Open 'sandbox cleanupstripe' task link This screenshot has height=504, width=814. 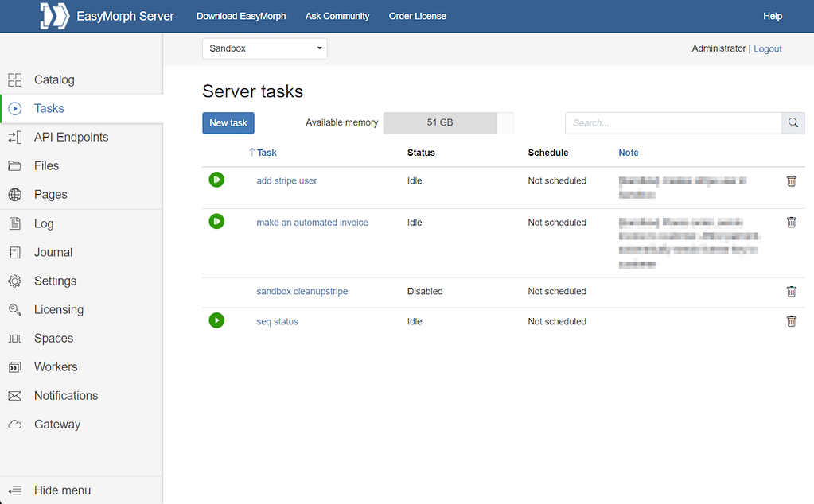302,292
